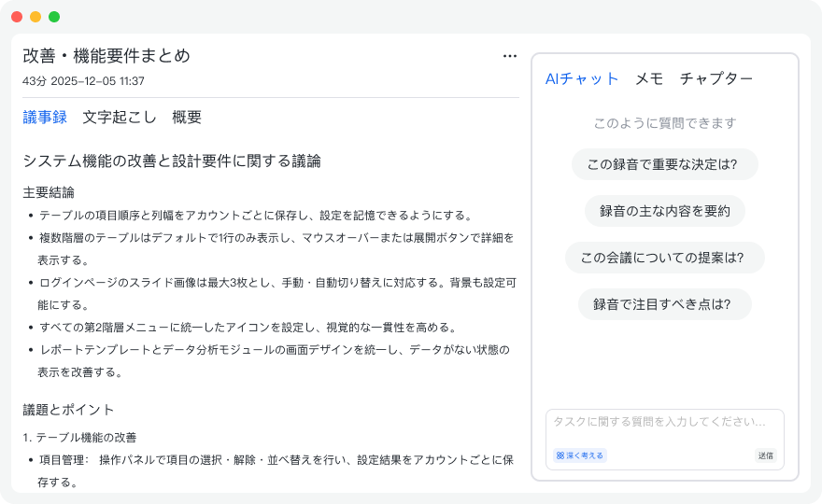The image size is (822, 504).
Task: Open the チャプター tab
Action: click(x=716, y=78)
